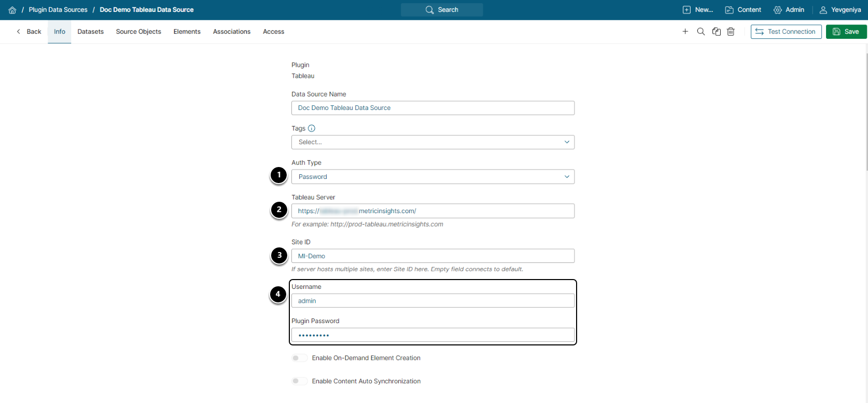Focus the top Search box
This screenshot has width=868, height=403.
click(442, 10)
